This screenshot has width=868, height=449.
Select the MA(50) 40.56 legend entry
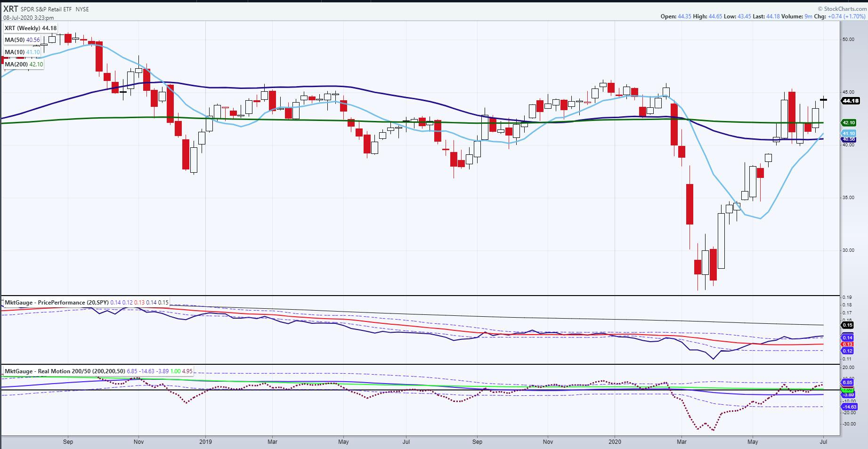pos(23,40)
